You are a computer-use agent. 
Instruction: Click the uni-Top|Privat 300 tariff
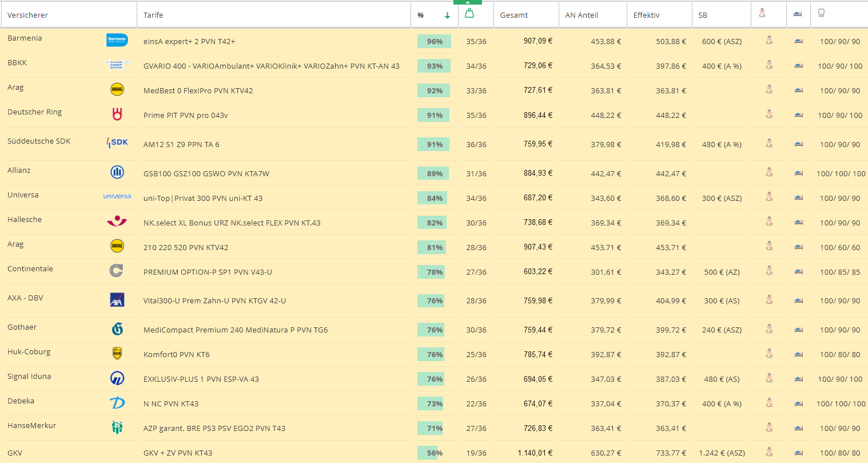(x=203, y=198)
